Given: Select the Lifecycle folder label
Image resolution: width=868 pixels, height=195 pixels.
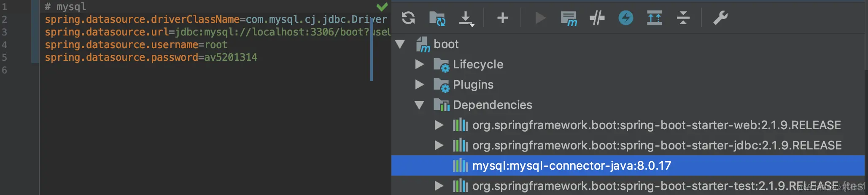Looking at the screenshot, I should 478,64.
